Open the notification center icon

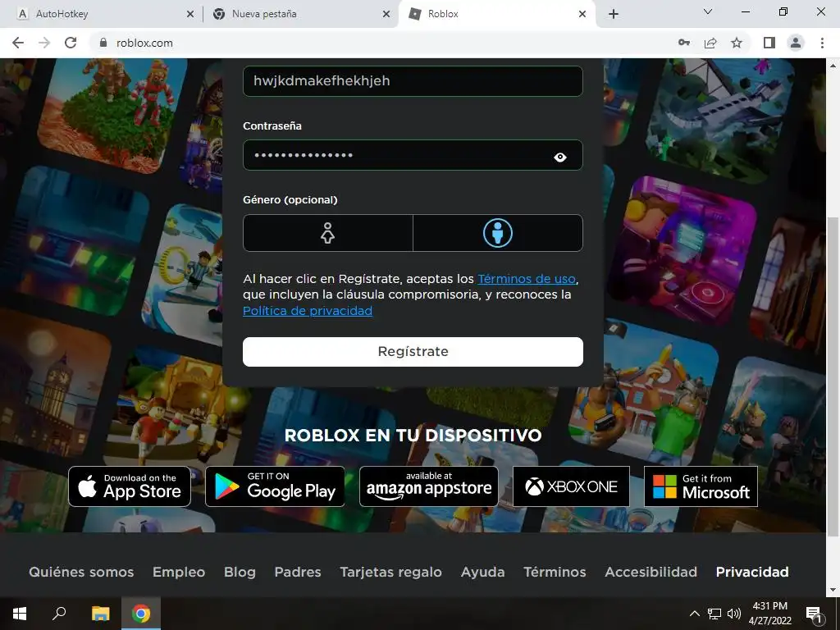click(813, 614)
